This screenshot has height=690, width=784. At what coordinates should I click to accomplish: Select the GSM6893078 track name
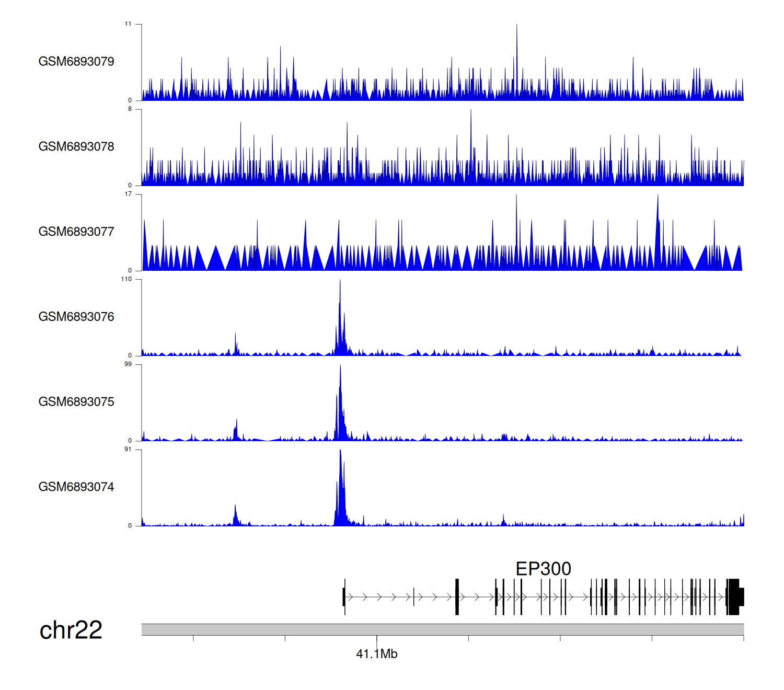point(76,147)
